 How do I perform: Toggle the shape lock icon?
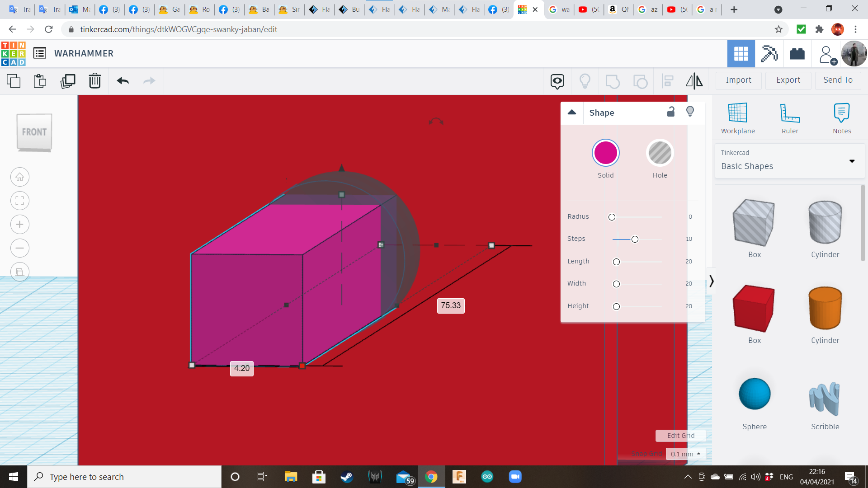671,112
